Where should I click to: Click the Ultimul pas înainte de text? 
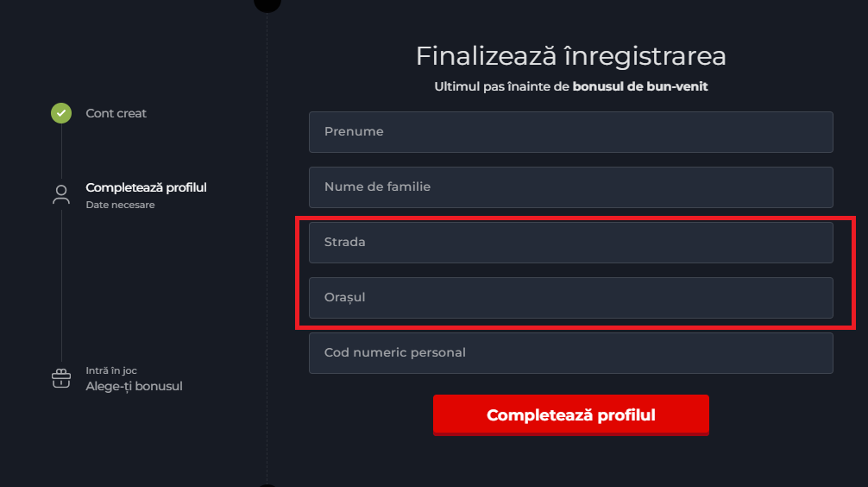point(501,87)
